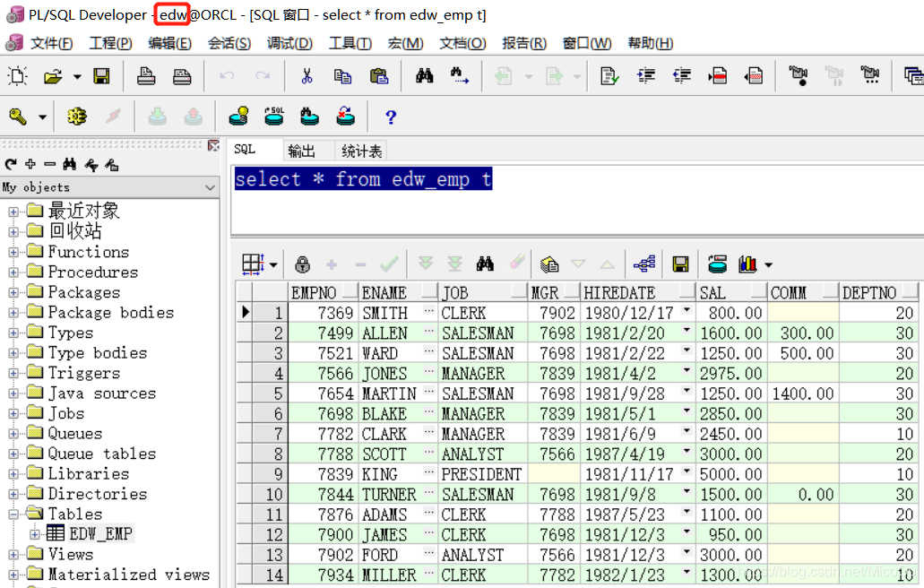Expand the 最近对象 folder
Viewport: 924px width, 588px height.
click(13, 211)
